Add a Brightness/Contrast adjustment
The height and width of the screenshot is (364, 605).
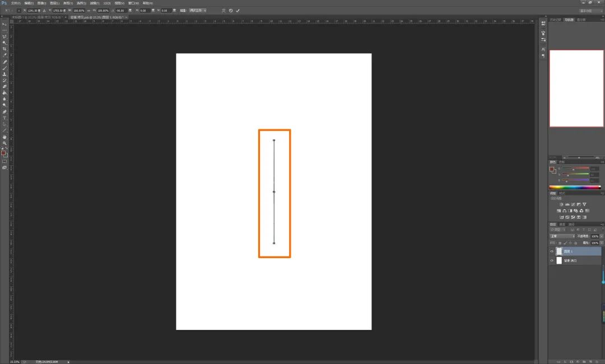561,204
